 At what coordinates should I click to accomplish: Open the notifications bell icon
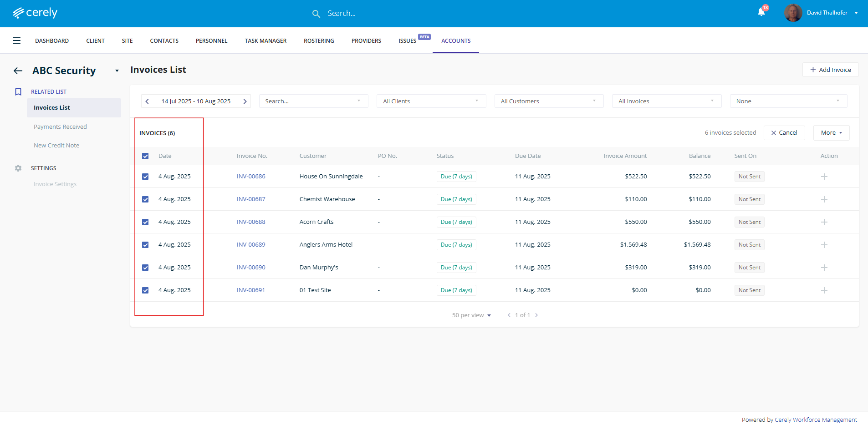(x=761, y=12)
